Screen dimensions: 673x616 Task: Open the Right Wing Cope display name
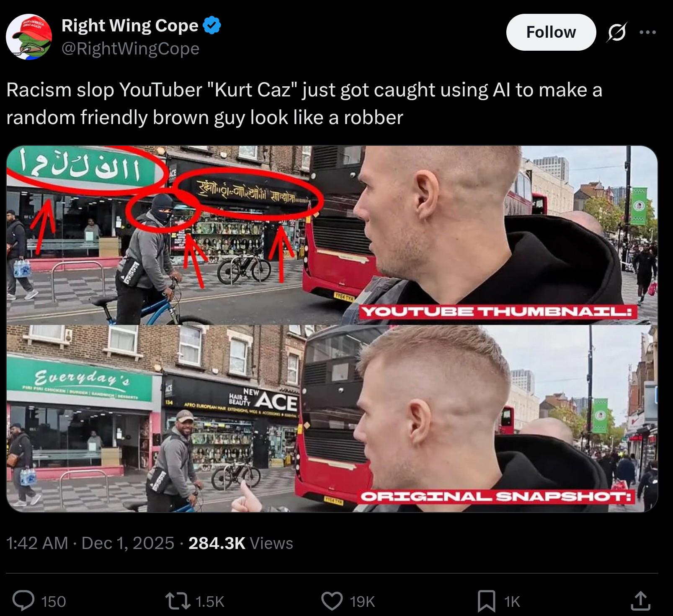coord(130,26)
